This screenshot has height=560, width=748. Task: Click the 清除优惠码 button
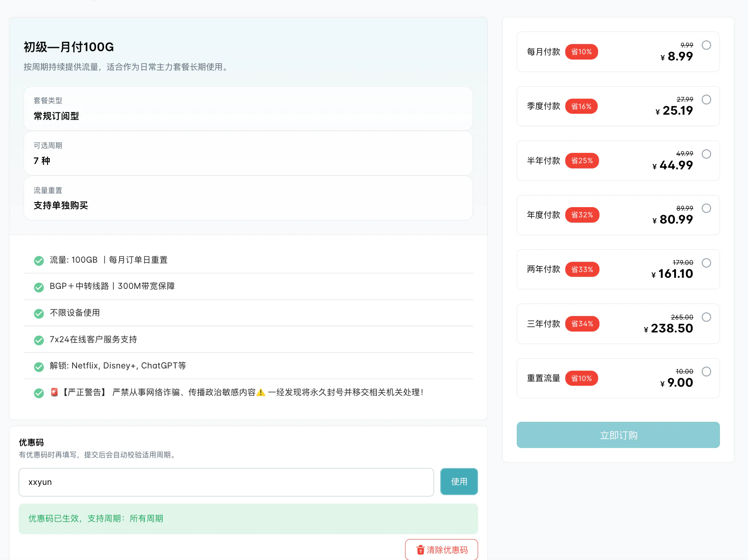click(442, 550)
